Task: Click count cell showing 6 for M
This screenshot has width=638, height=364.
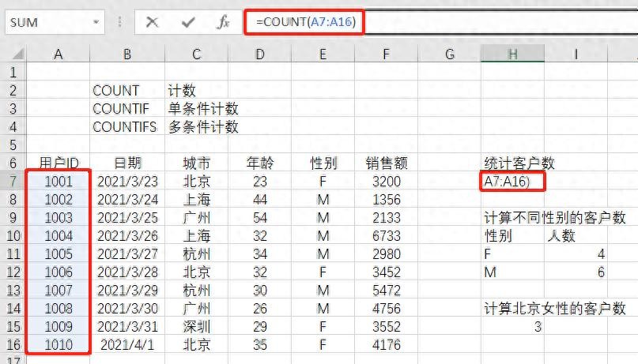Action: coord(576,272)
